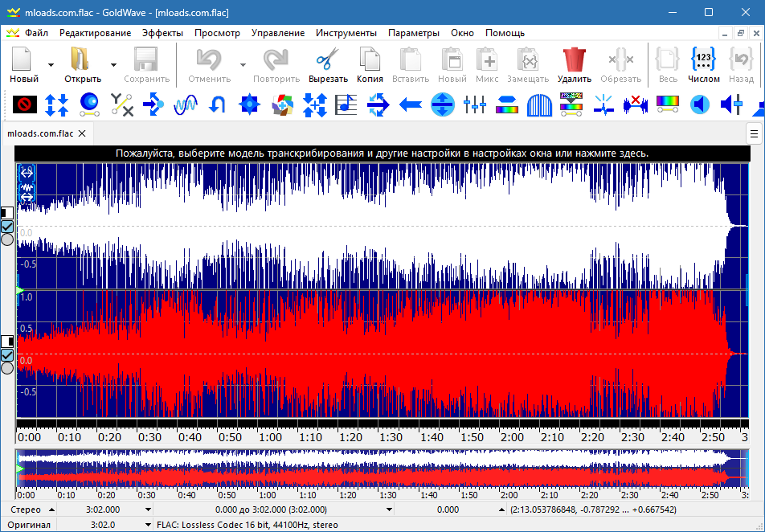Click the round blue speaker volume icon

pyautogui.click(x=700, y=104)
